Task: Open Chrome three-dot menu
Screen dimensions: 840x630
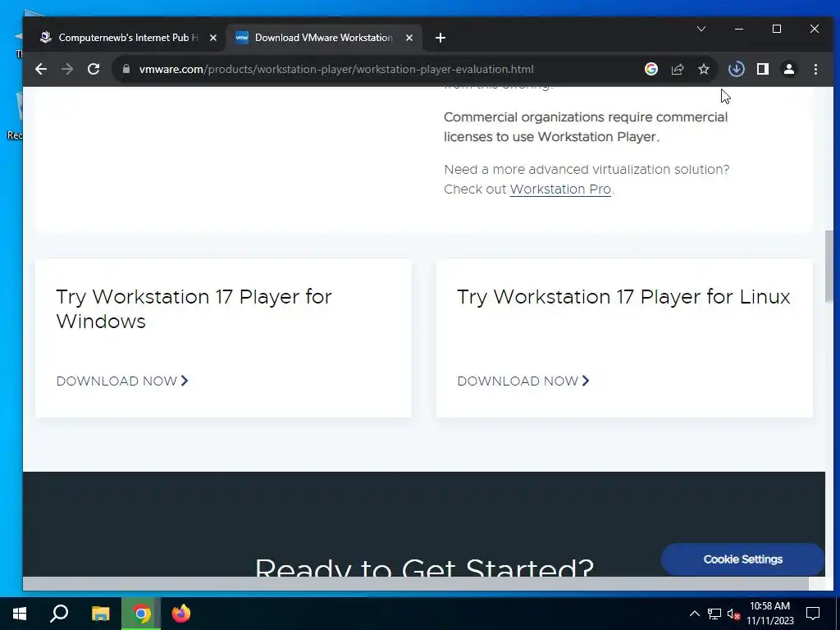Action: (x=815, y=69)
